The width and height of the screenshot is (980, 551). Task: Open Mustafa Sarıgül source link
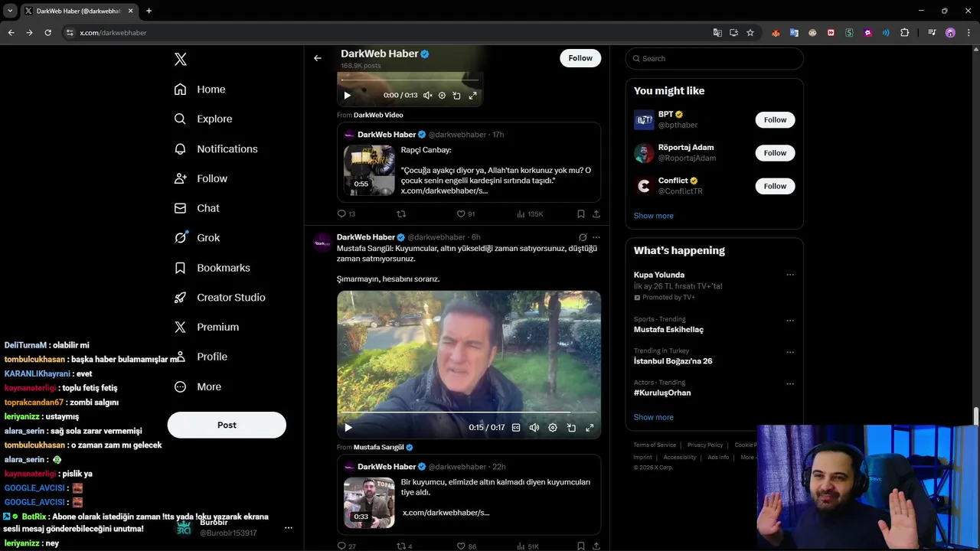coord(384,448)
